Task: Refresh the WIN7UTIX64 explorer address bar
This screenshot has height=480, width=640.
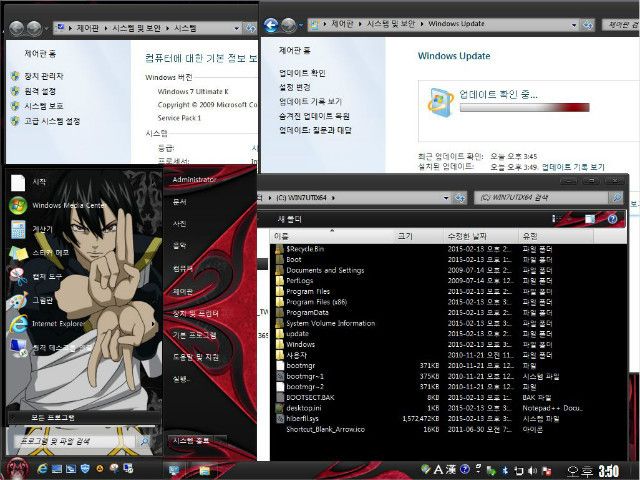Action: 460,198
